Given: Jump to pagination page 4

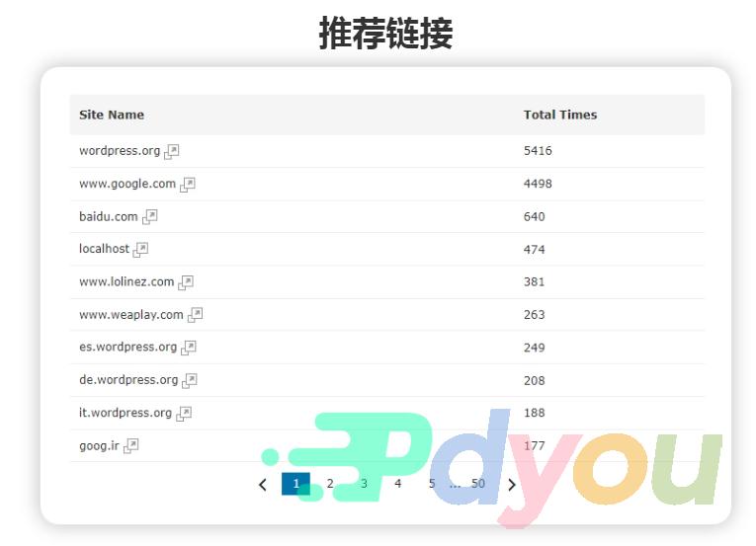Looking at the screenshot, I should tap(398, 484).
